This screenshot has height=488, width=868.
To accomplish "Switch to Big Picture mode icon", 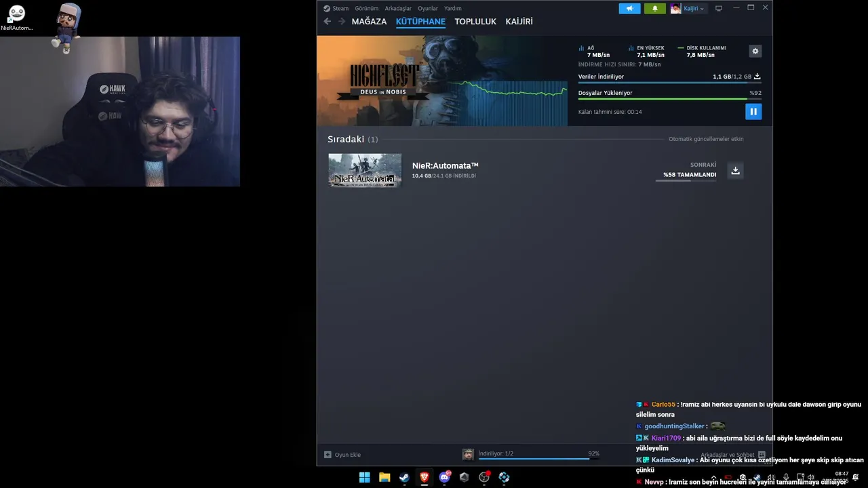I will 719,8.
